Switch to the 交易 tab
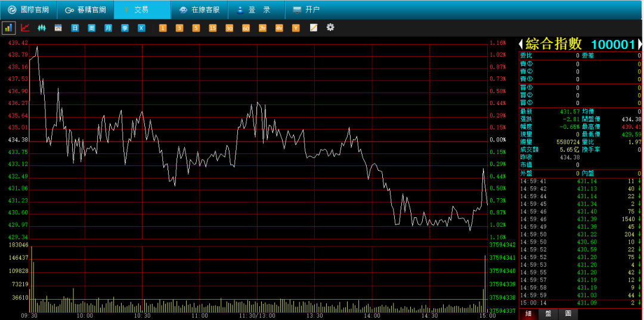Viewport: 644px width, 320px height. tap(142, 10)
